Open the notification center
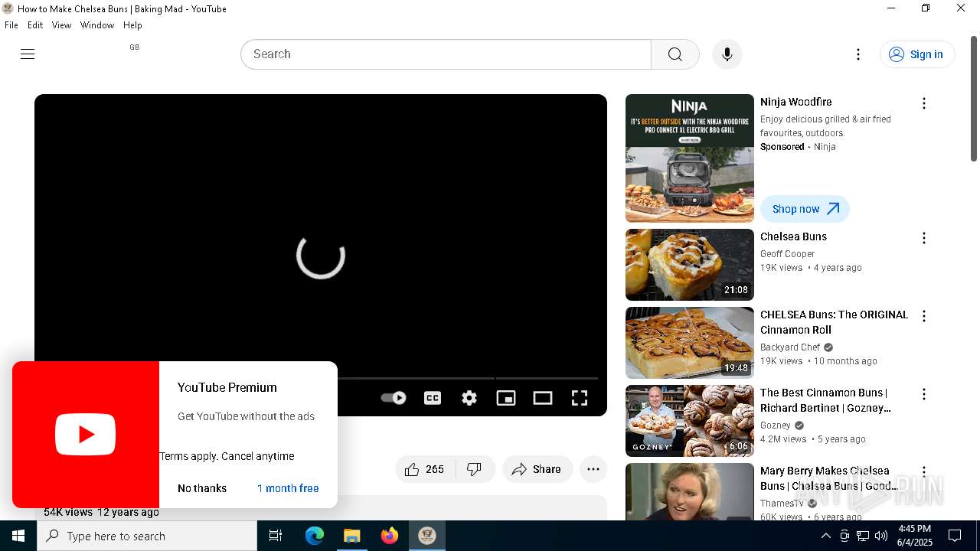This screenshot has height=551, width=980. (x=955, y=536)
